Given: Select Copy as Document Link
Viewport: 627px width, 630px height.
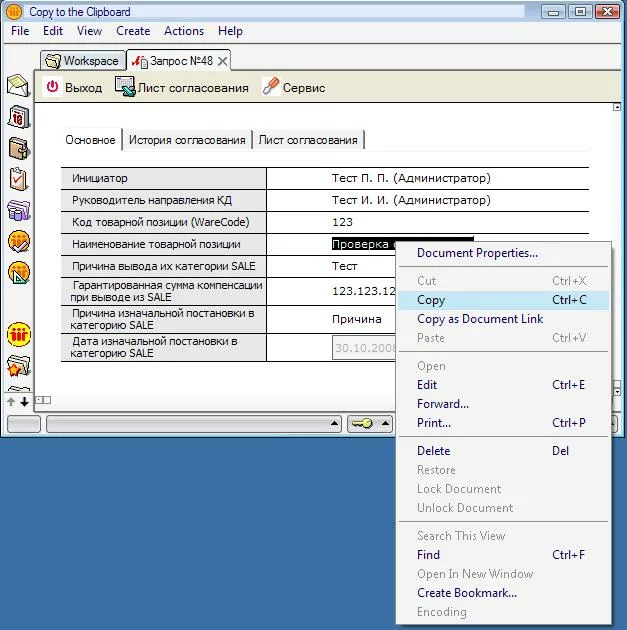Looking at the screenshot, I should [480, 319].
